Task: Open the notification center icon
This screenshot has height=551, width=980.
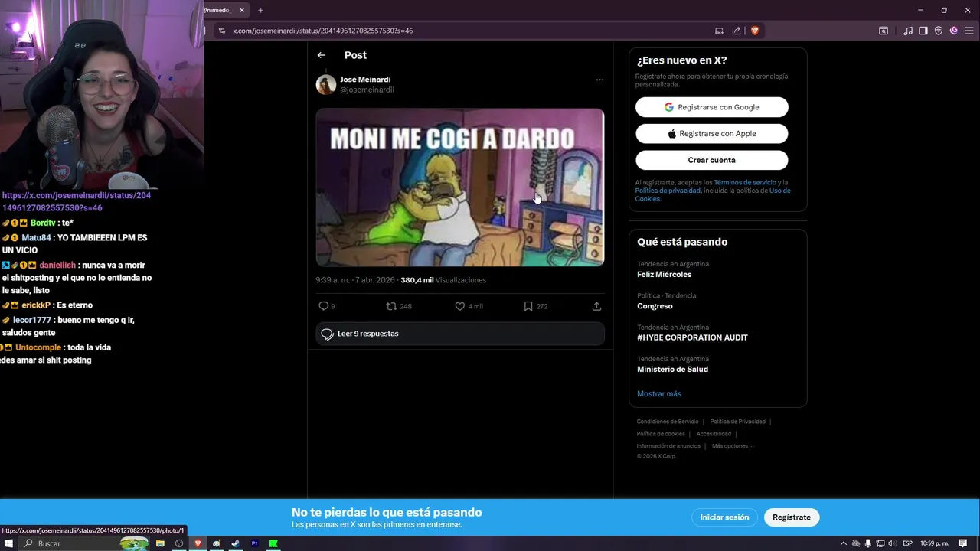Action: [x=963, y=543]
